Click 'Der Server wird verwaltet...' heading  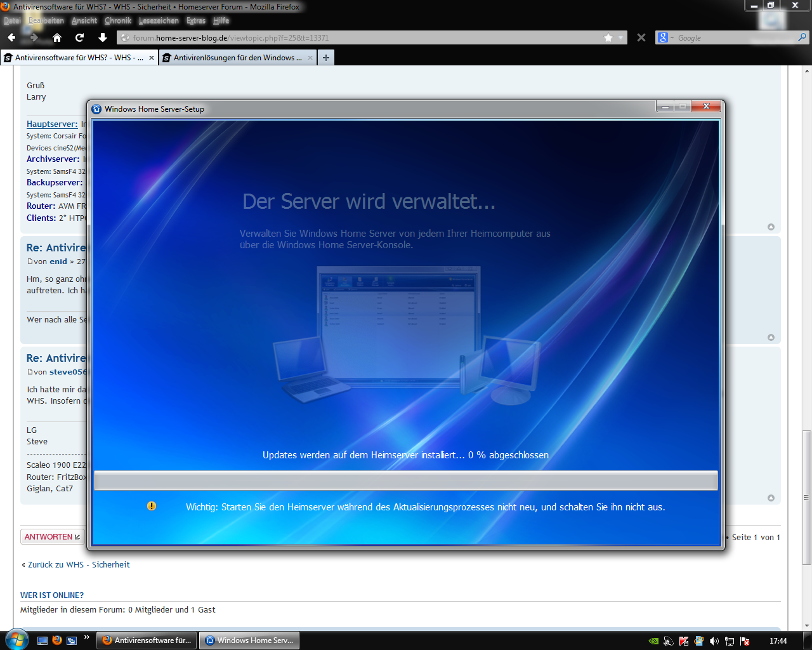click(x=369, y=201)
